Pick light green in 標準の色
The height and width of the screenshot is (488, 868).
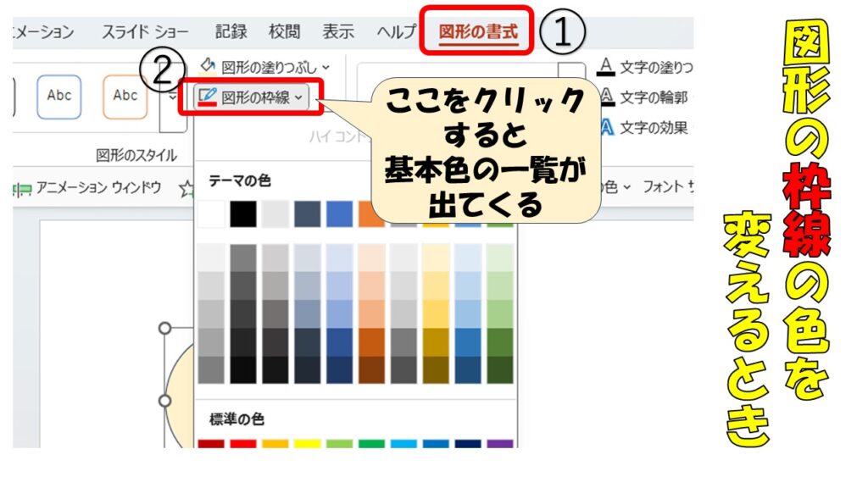click(340, 444)
